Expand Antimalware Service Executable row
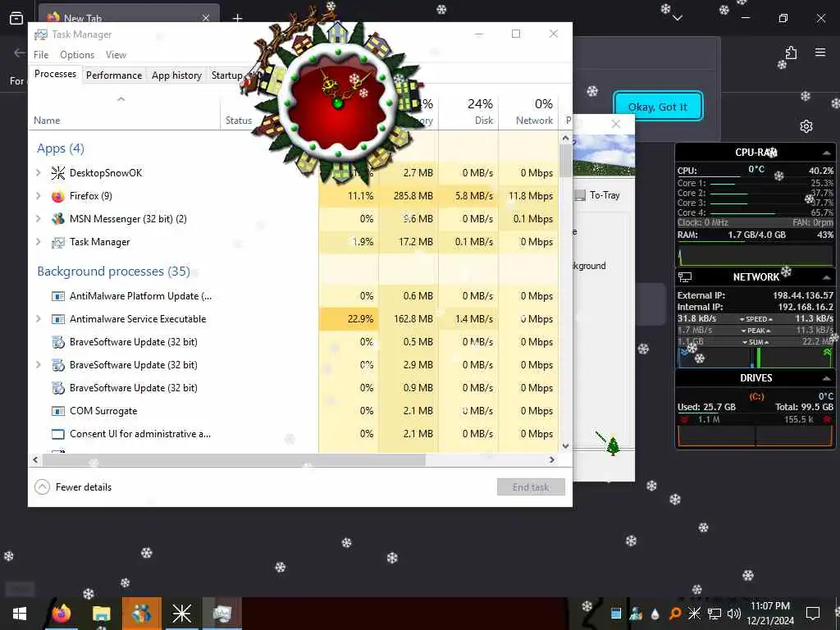840x630 pixels. 39,319
